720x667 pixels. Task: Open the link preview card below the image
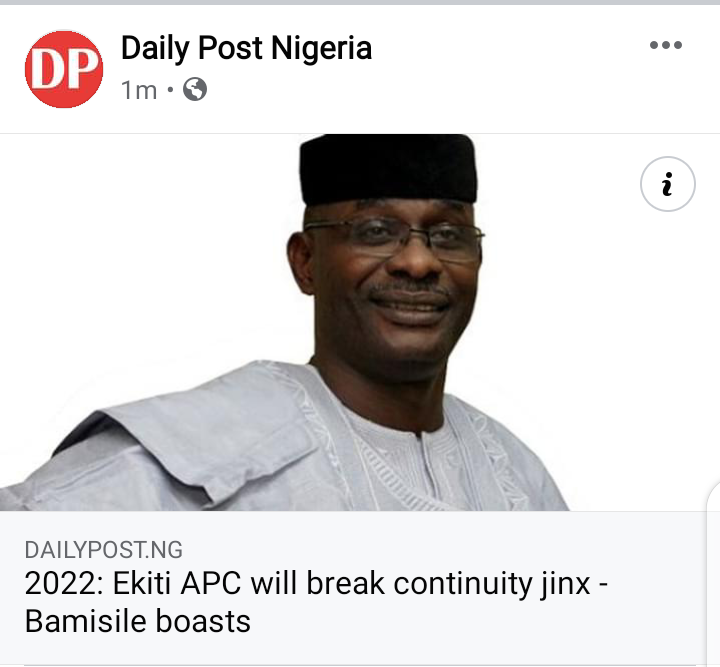tap(353, 588)
